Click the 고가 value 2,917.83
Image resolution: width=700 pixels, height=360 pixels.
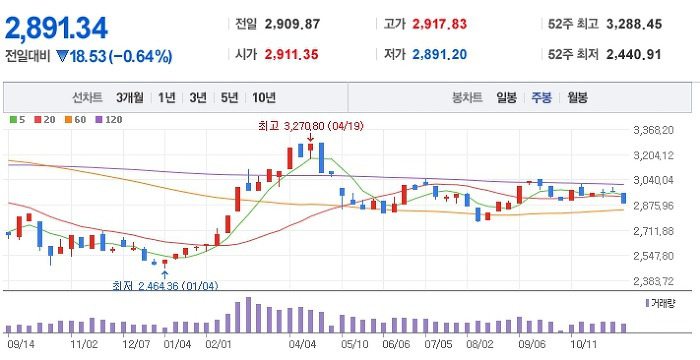tap(440, 24)
